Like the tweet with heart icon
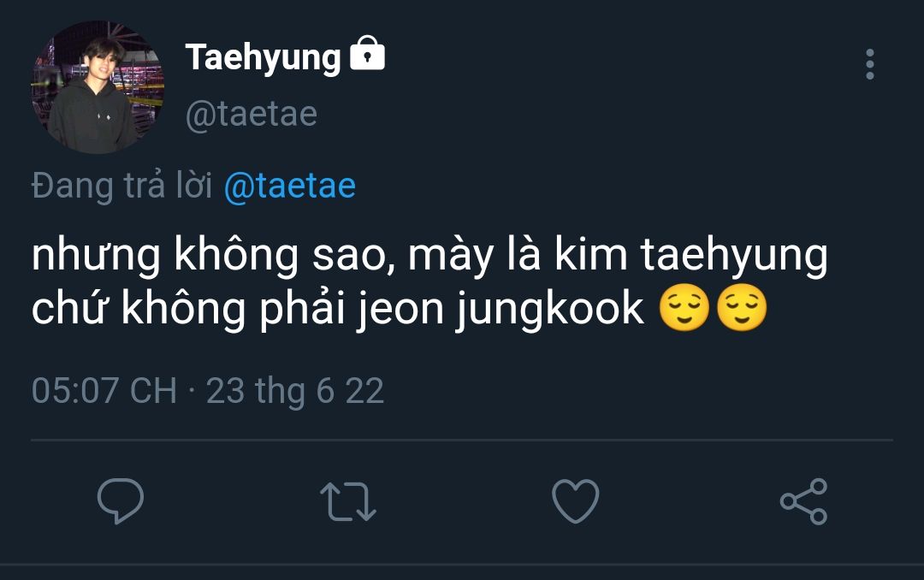 click(575, 501)
